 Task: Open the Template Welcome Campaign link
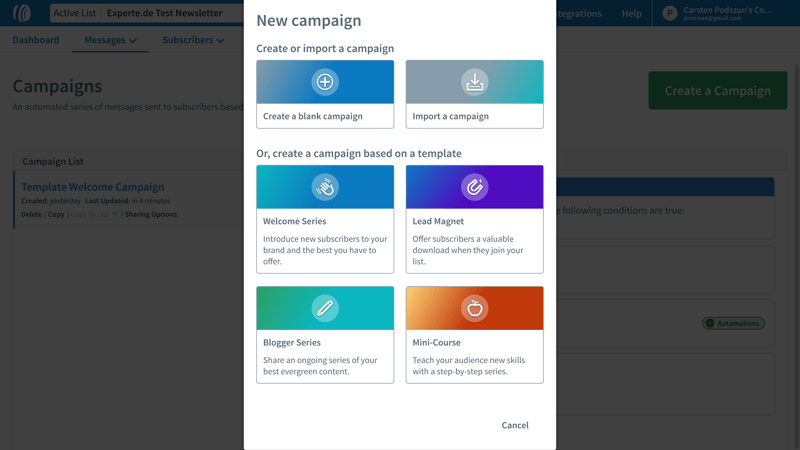pos(93,187)
